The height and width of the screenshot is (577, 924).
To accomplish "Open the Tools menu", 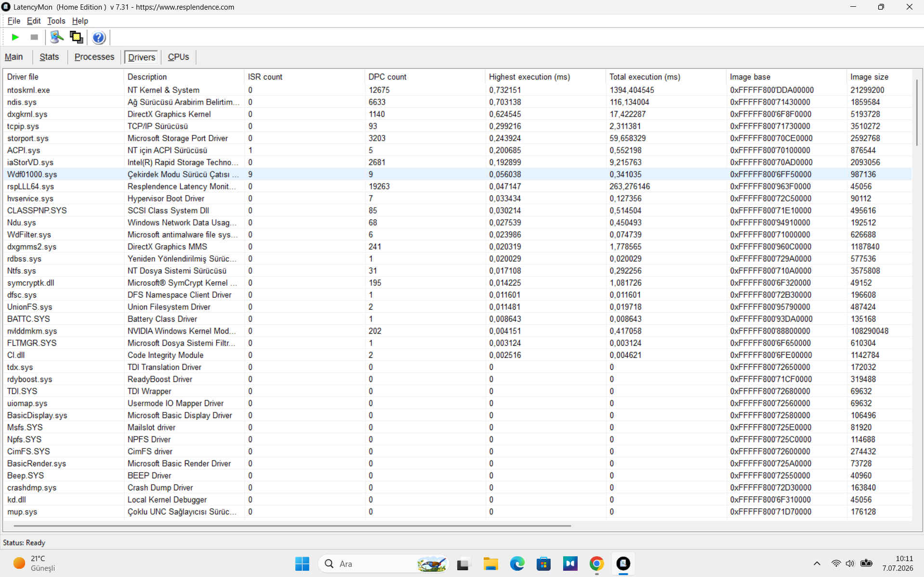I will (x=56, y=21).
